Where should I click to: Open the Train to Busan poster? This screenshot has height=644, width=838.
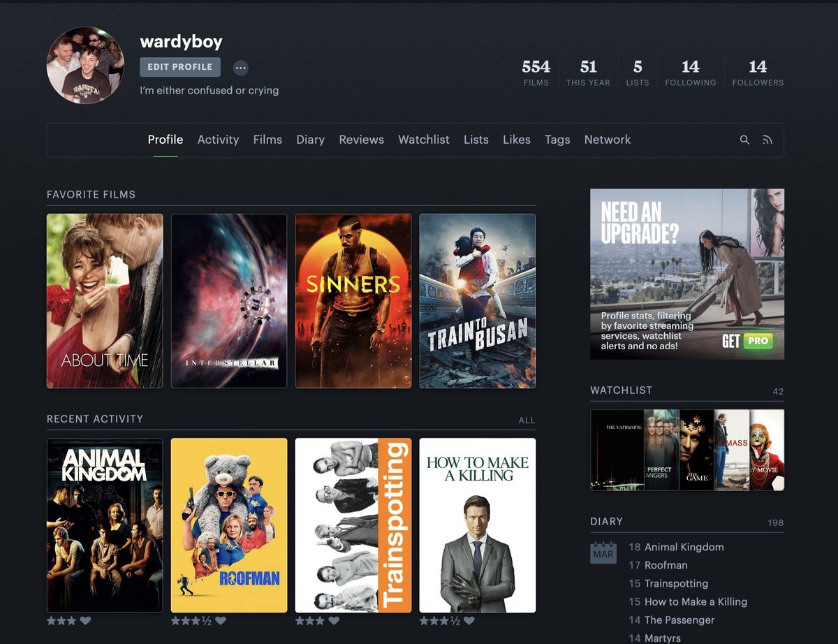coord(478,301)
